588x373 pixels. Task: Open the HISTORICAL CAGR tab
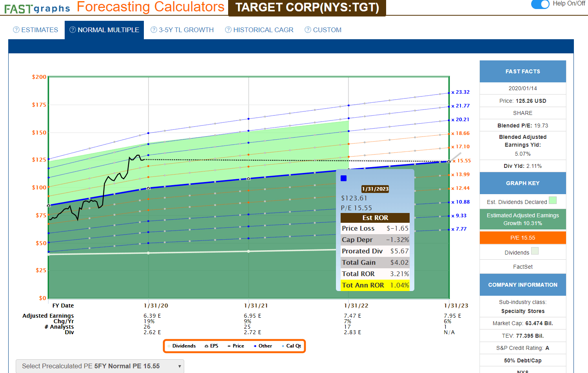click(x=263, y=30)
